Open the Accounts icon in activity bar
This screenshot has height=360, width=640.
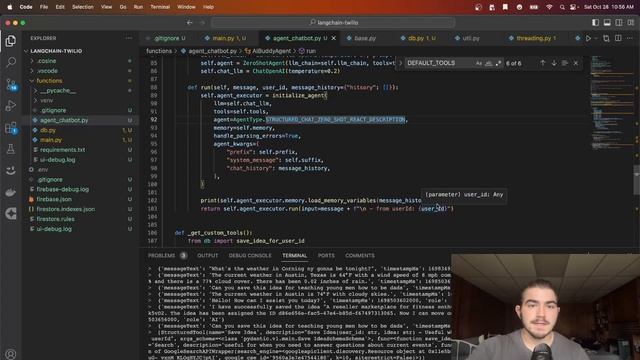pyautogui.click(x=11, y=354)
